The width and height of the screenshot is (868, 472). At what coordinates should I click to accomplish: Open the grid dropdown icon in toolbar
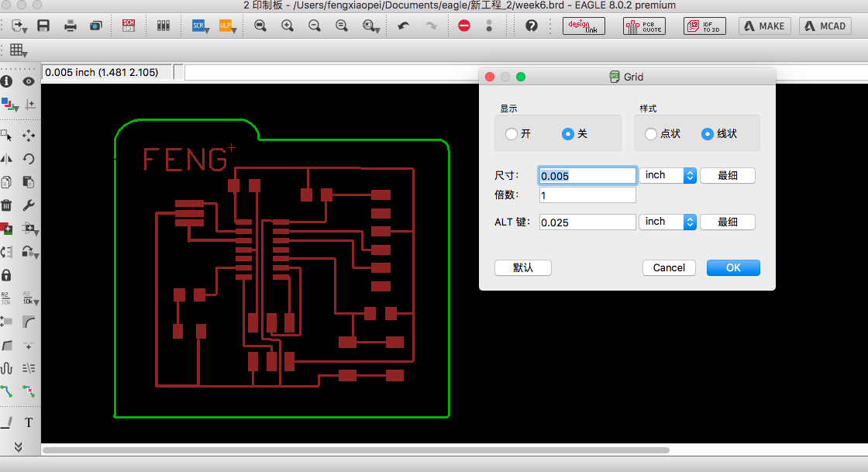tap(19, 50)
